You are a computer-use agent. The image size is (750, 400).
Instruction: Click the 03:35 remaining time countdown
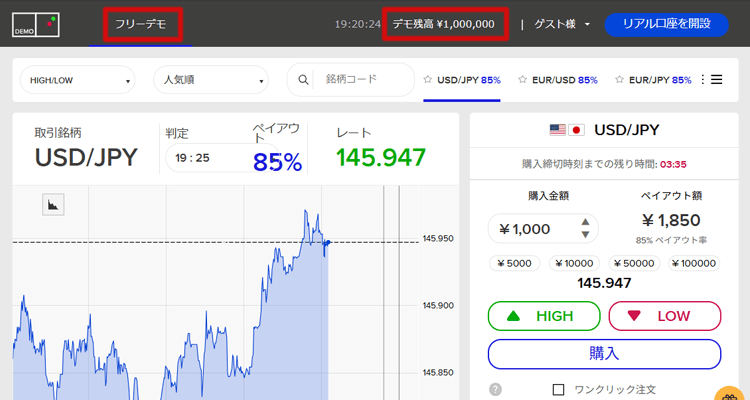point(673,165)
